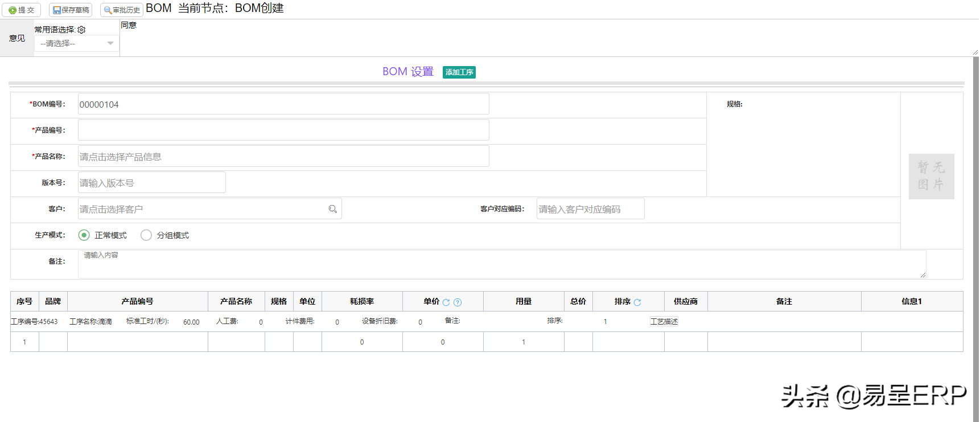Viewport: 980px width, 422px height.
Task: Click the version number input field
Action: pos(151,183)
